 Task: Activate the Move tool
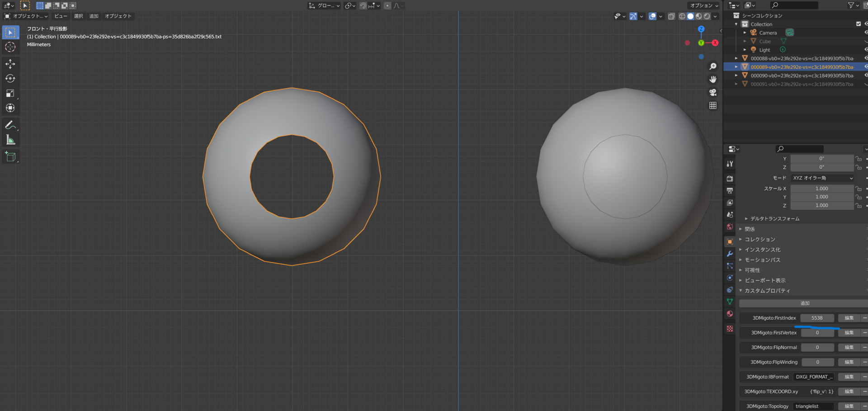(x=10, y=64)
